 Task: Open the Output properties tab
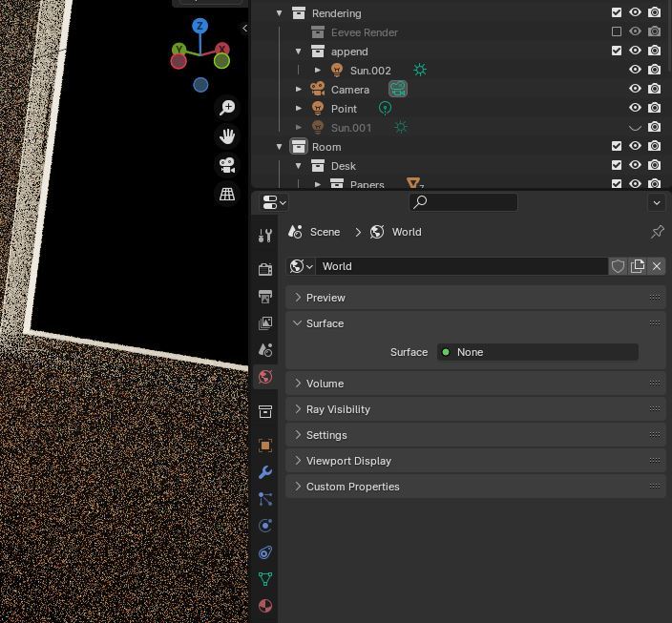click(x=265, y=297)
